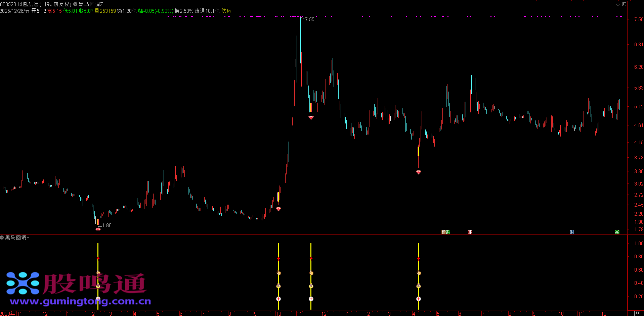Click the yellow signal line in February 2024

[x=98, y=276]
